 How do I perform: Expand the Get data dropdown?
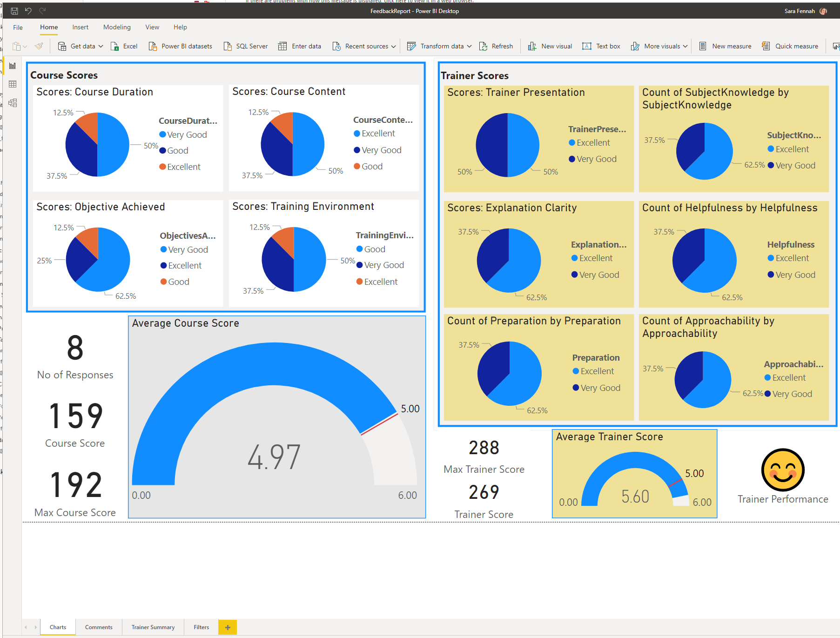point(101,46)
